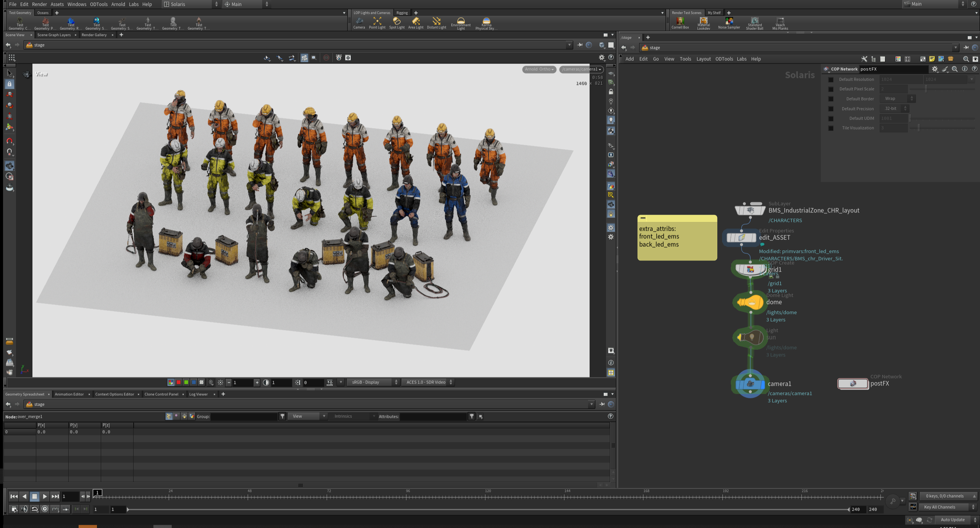The image size is (980, 528).
Task: Click the timeline range slider bar
Action: tap(488, 510)
